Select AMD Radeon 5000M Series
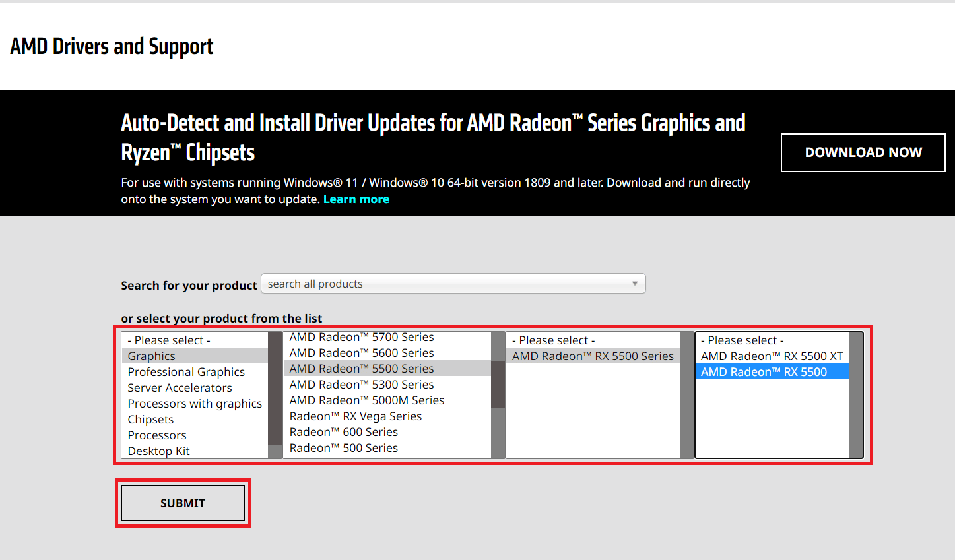 [x=387, y=400]
